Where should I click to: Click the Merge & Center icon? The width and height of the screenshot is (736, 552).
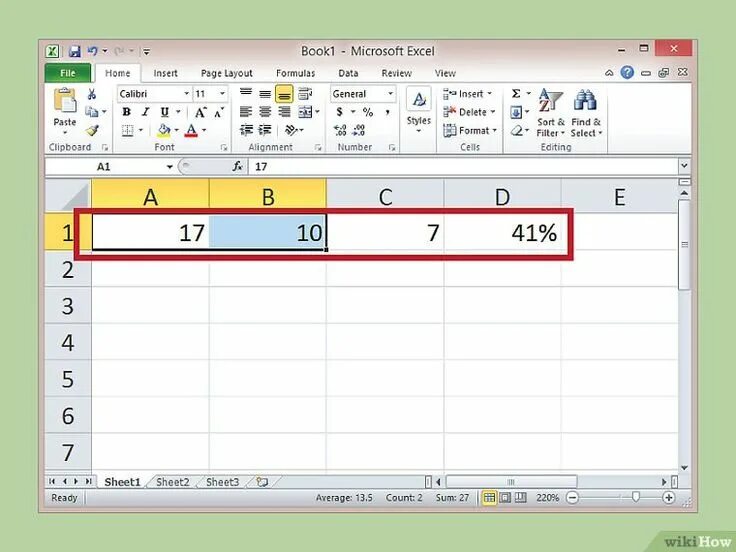[x=305, y=112]
